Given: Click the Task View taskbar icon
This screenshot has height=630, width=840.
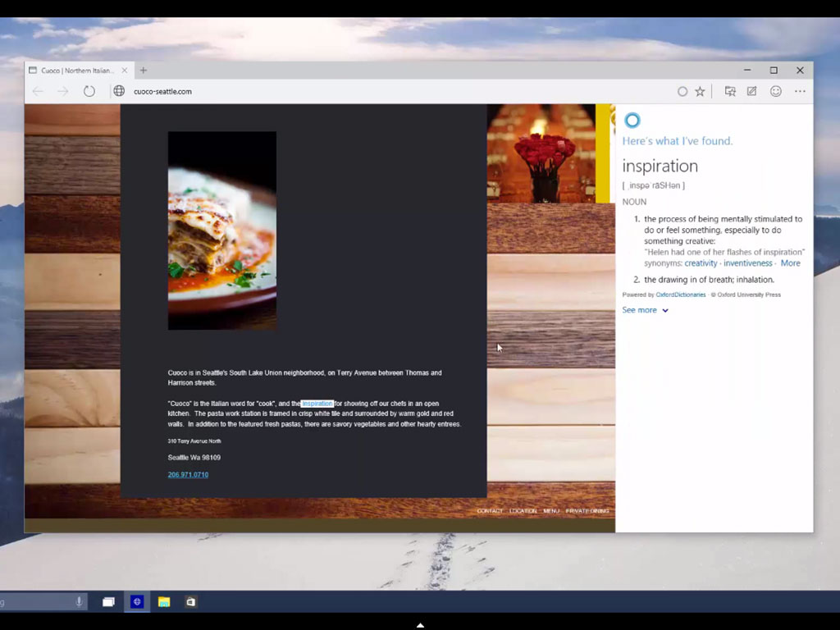Looking at the screenshot, I should point(108,602).
